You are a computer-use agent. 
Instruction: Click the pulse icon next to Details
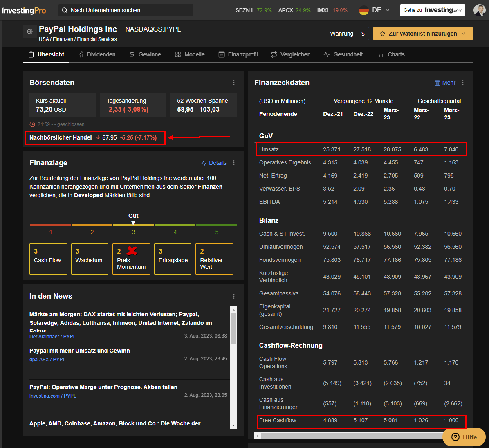pyautogui.click(x=204, y=163)
